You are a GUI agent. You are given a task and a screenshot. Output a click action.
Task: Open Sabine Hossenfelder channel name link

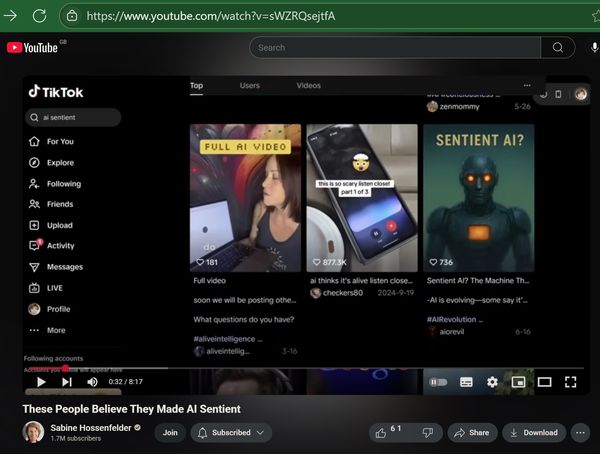click(91, 428)
